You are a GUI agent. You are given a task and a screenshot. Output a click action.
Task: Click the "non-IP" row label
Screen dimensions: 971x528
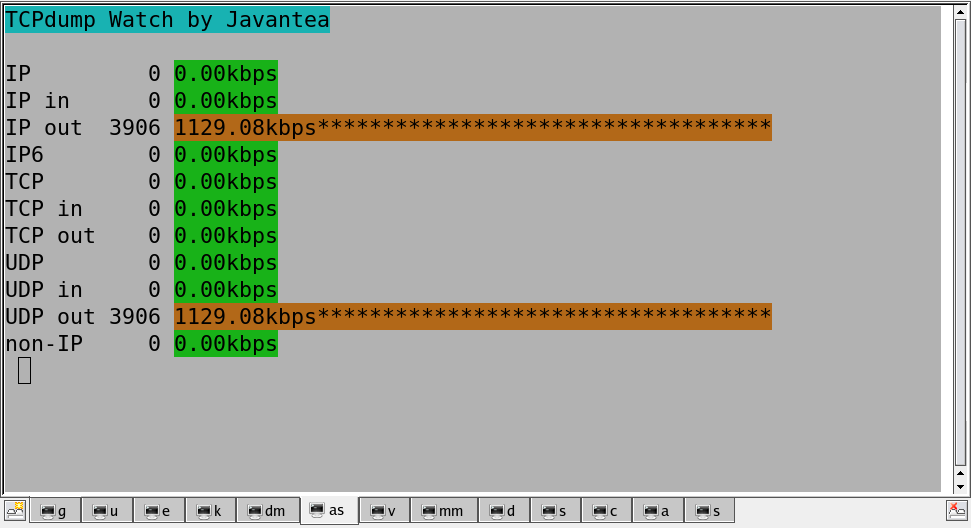click(44, 344)
